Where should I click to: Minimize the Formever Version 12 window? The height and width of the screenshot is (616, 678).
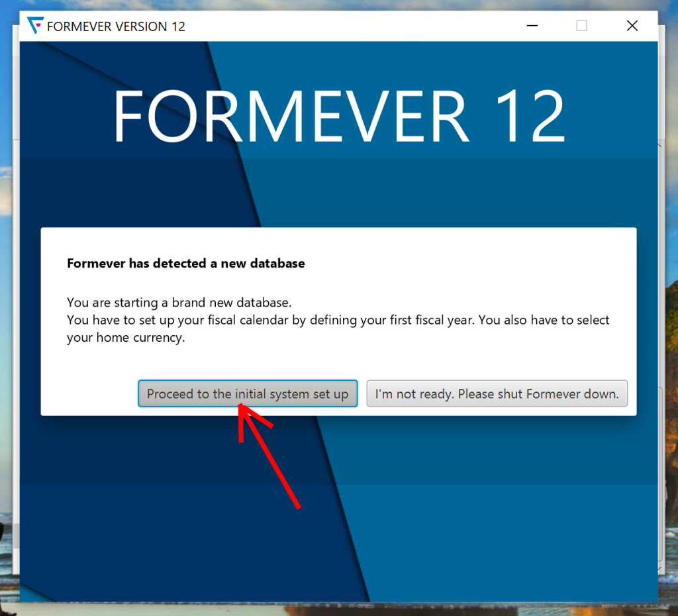532,26
